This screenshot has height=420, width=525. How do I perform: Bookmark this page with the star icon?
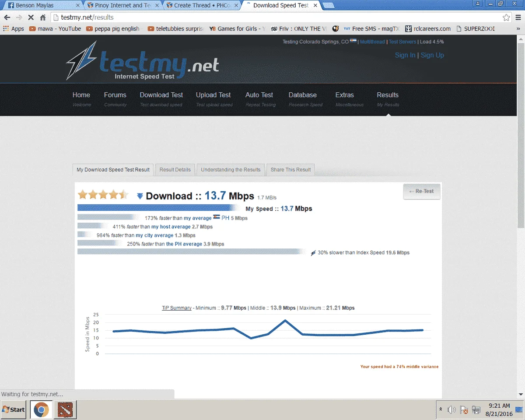[x=506, y=17]
